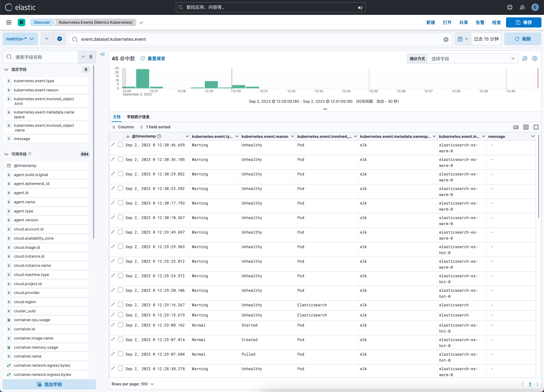Screen dimensions: 544x392
Task: Expand the 12:29:16.267 document row
Action: [113, 304]
